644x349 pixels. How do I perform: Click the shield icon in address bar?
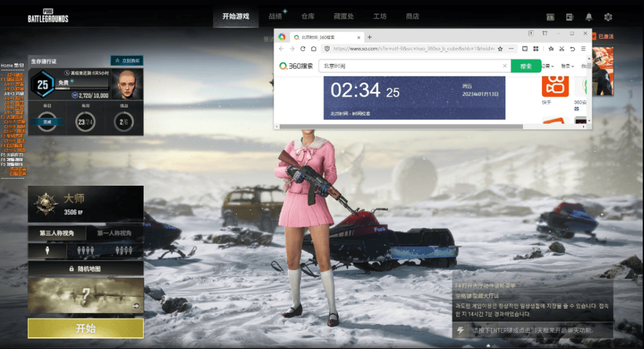point(327,48)
